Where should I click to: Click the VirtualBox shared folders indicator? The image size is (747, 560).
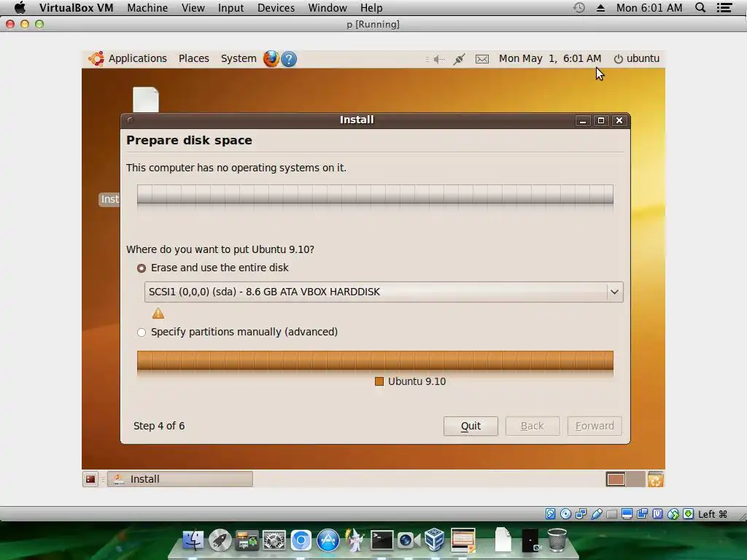click(612, 514)
